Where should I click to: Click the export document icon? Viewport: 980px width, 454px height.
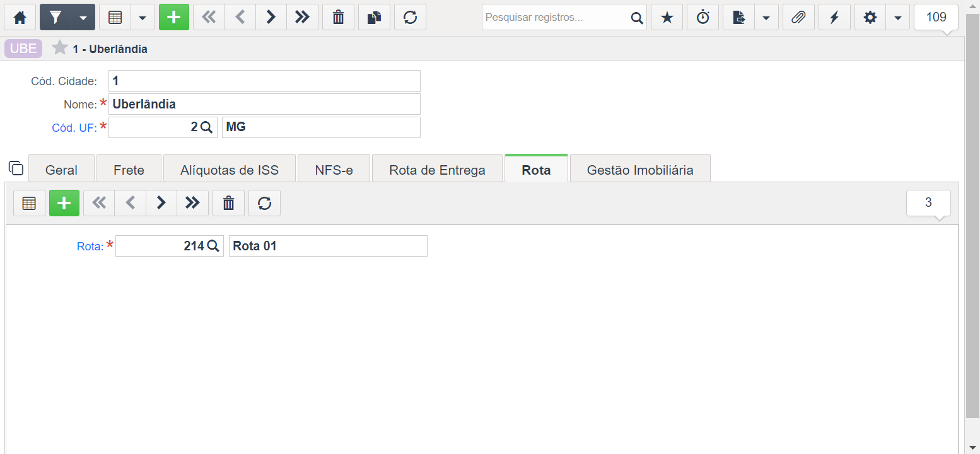pyautogui.click(x=738, y=17)
